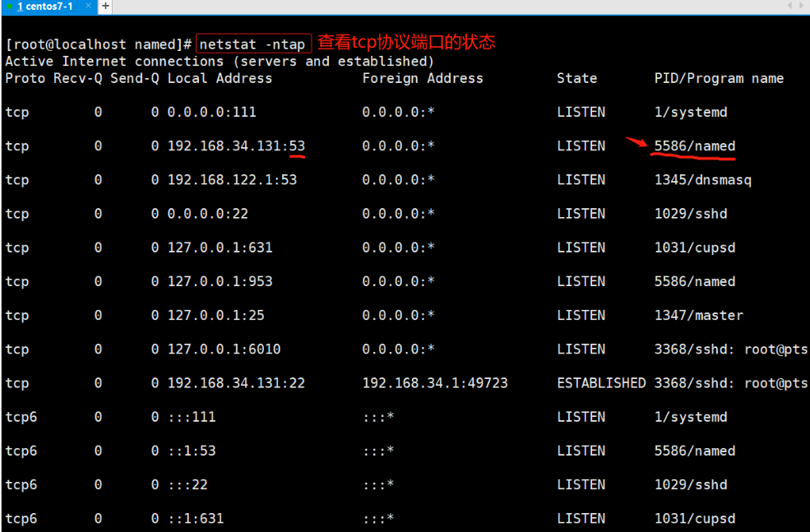Click 5586/named in the 127.0.0.1:953 row
810x532 pixels.
point(695,281)
